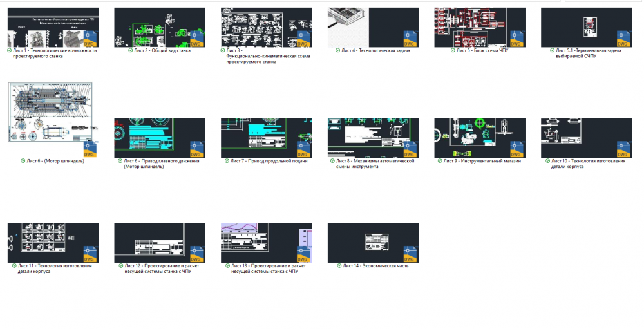The width and height of the screenshot is (644, 329).
Task: Click sync icon of Лист 6 - Привод главного движения
Action: tap(120, 160)
